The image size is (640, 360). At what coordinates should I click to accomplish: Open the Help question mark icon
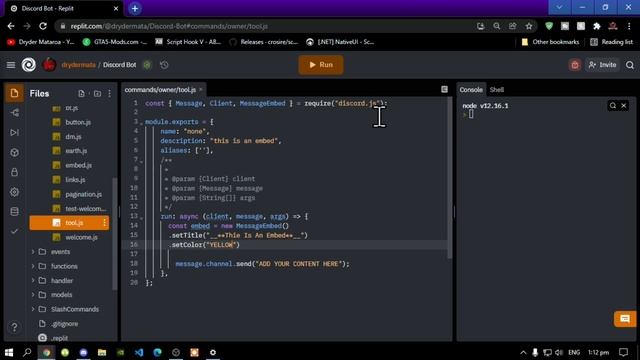(14, 327)
